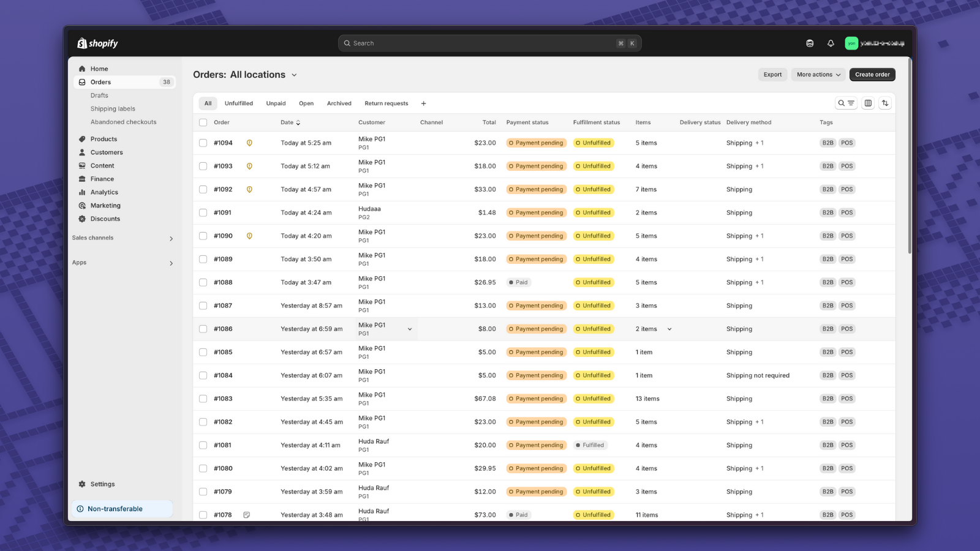Click the notification bell icon
This screenshot has height=551, width=980.
[831, 43]
